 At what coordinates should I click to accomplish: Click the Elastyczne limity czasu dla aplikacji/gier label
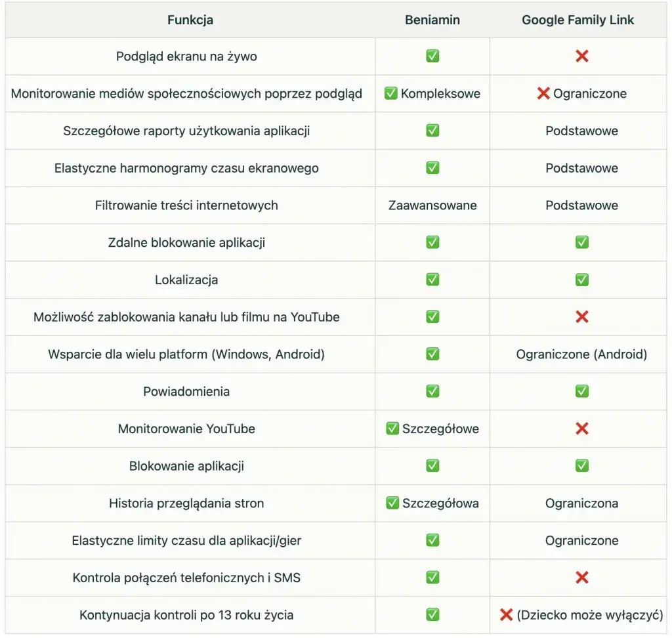pyautogui.click(x=186, y=541)
